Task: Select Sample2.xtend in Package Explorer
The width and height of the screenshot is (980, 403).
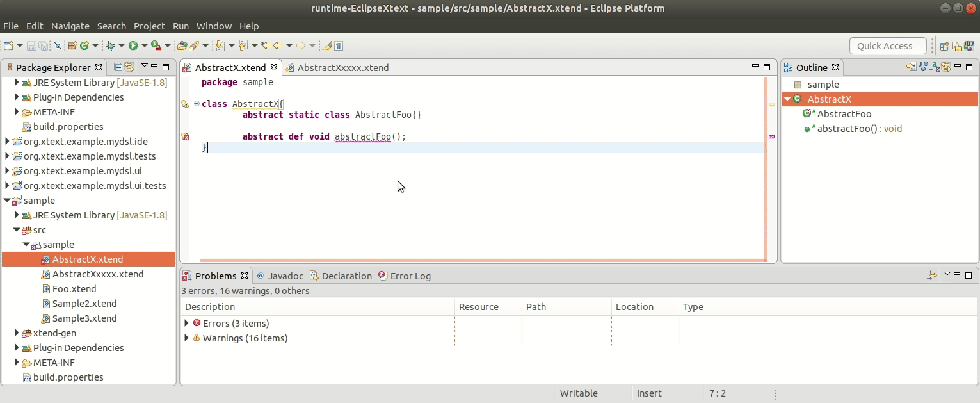Action: 84,304
